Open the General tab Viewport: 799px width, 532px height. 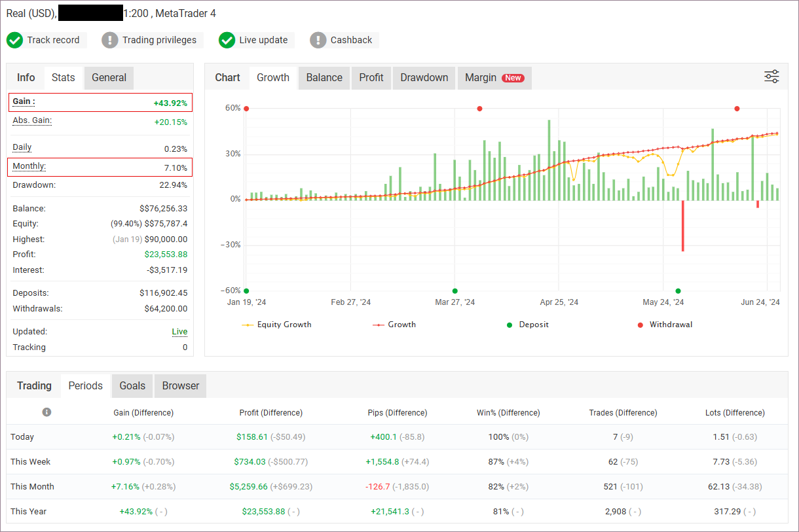109,77
